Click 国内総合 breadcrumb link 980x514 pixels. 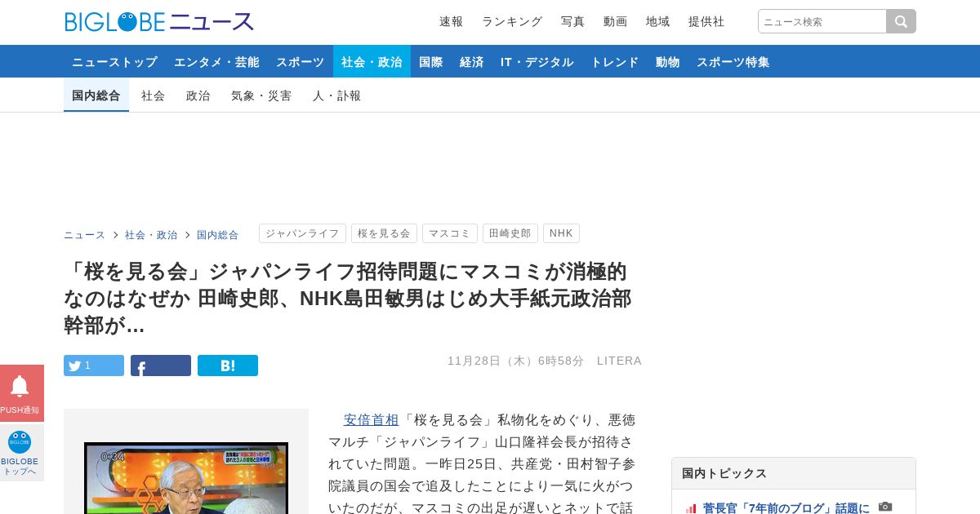point(218,235)
